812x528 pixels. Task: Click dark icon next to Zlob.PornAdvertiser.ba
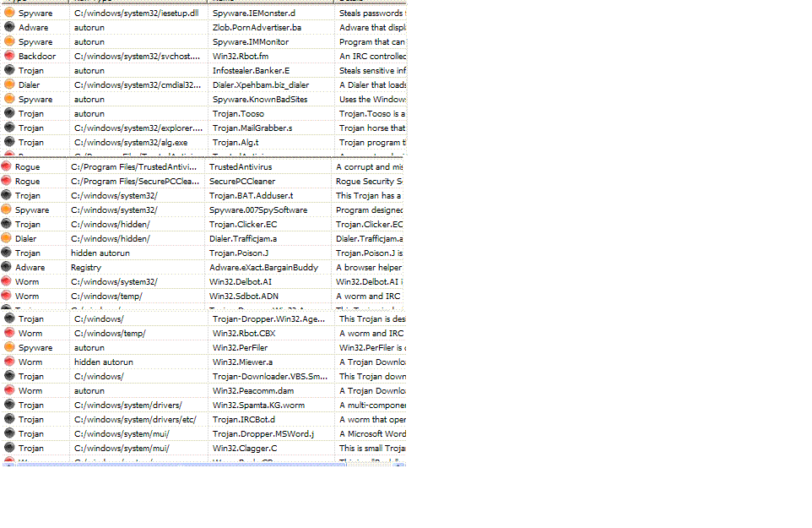point(9,27)
